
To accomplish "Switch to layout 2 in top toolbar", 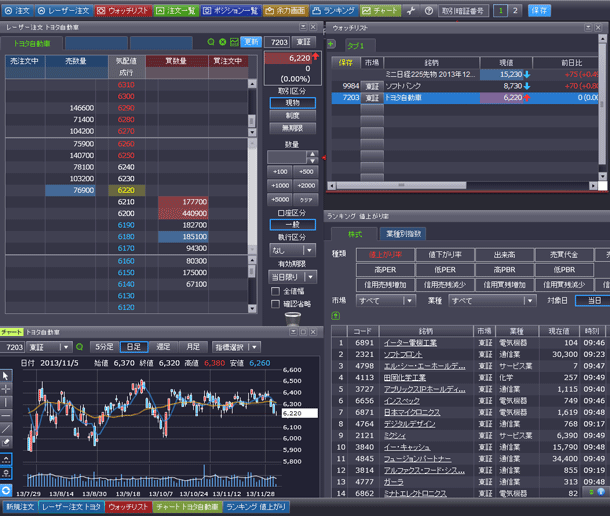I will 515,11.
